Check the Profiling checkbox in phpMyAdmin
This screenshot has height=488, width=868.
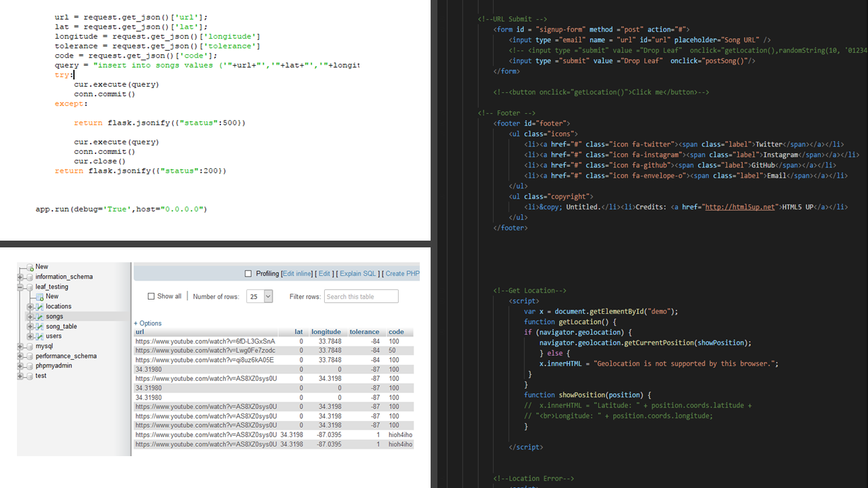click(248, 274)
